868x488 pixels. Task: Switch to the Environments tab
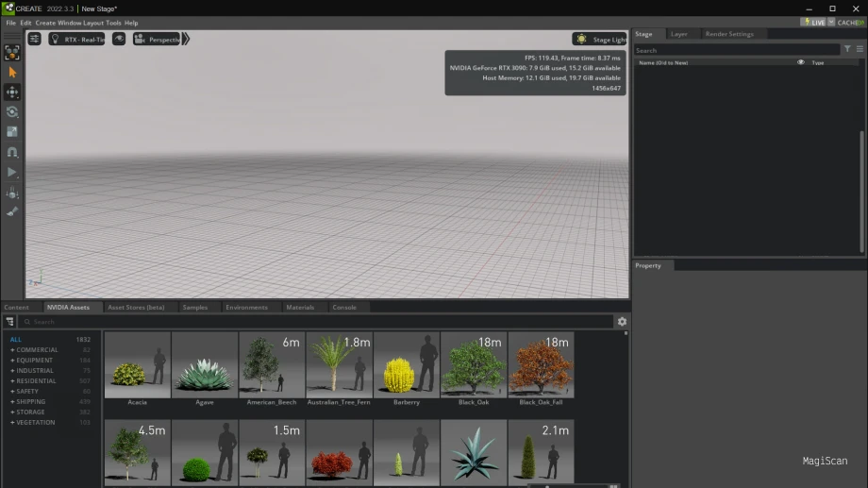click(246, 307)
